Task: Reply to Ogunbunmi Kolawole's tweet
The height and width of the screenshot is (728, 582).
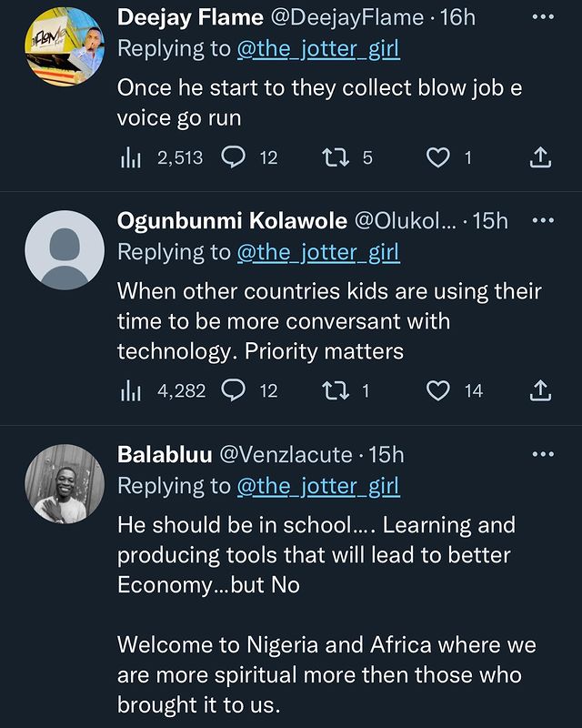Action: (235, 390)
